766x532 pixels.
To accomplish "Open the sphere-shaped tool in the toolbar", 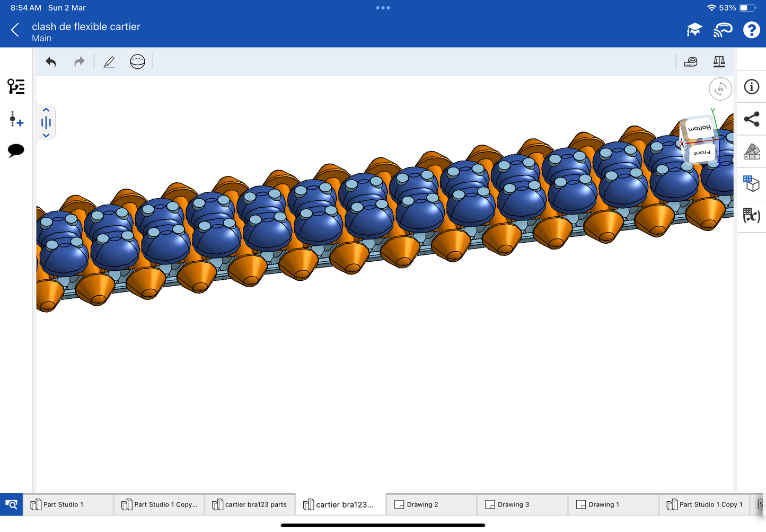I will tap(137, 62).
